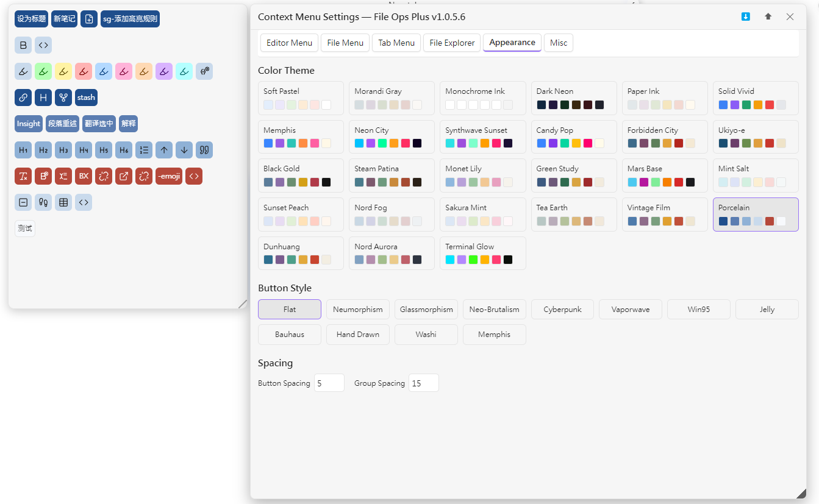Go to the File Explorer tab

click(x=452, y=43)
